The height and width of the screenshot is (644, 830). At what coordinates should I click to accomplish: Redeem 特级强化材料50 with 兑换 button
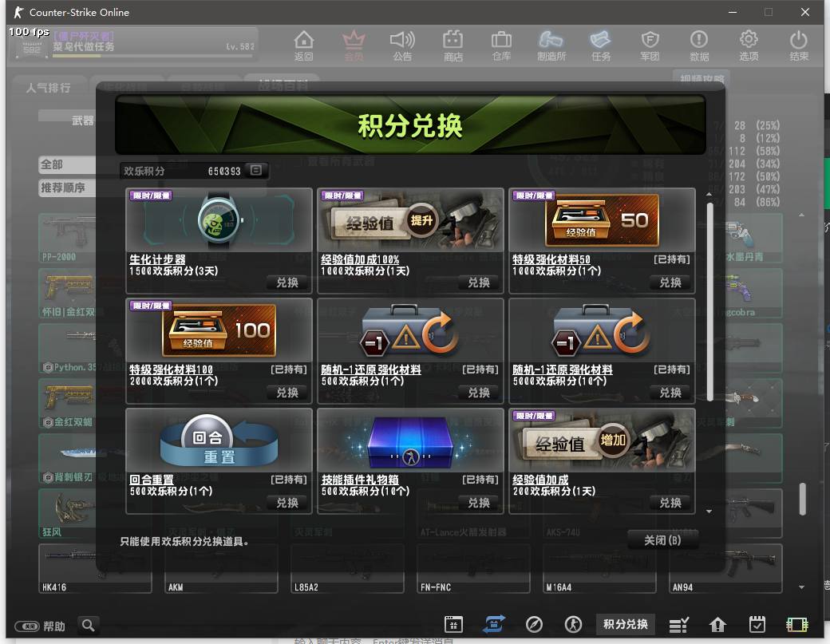670,282
